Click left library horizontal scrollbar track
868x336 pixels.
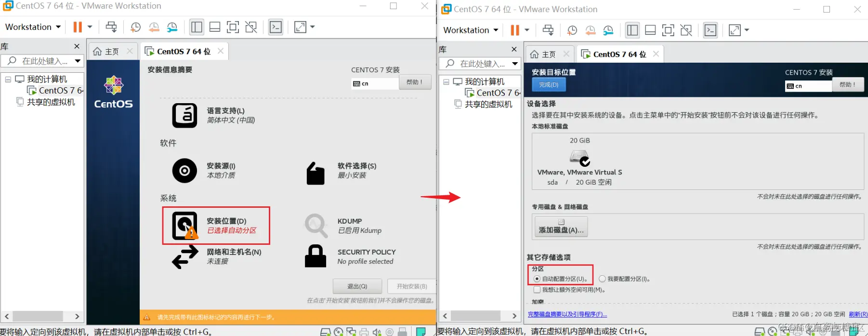pyautogui.click(x=42, y=316)
